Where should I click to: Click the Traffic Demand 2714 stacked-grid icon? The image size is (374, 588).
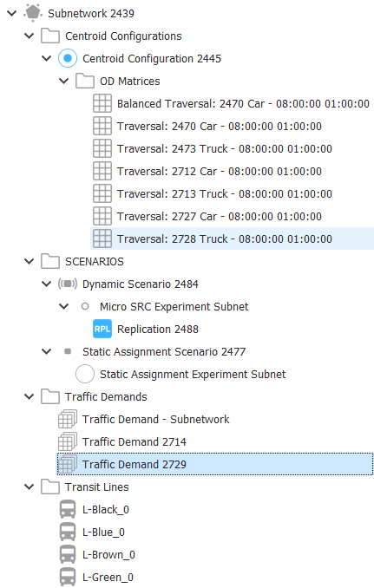68,441
